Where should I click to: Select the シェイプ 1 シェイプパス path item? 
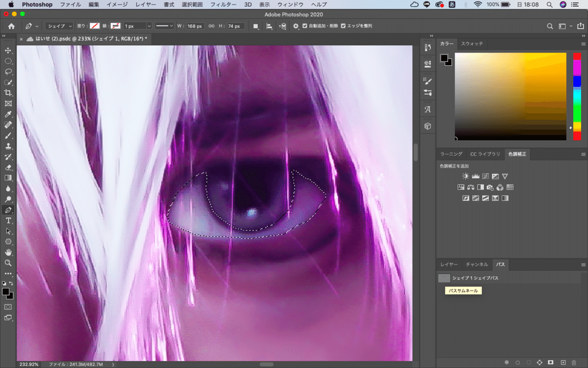click(x=475, y=278)
